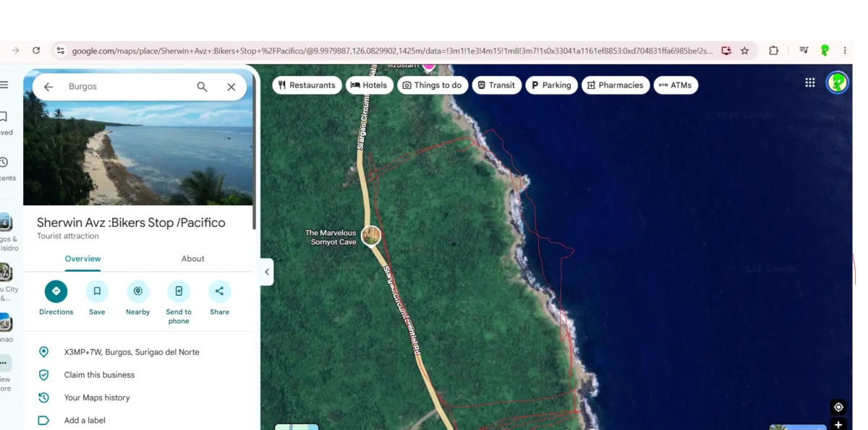Click the Nearby icon

point(137,291)
